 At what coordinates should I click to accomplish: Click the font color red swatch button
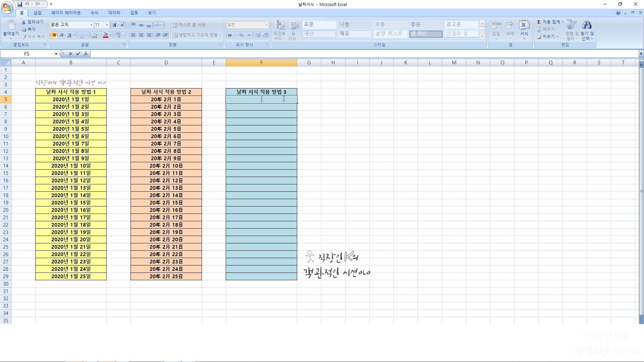click(106, 35)
